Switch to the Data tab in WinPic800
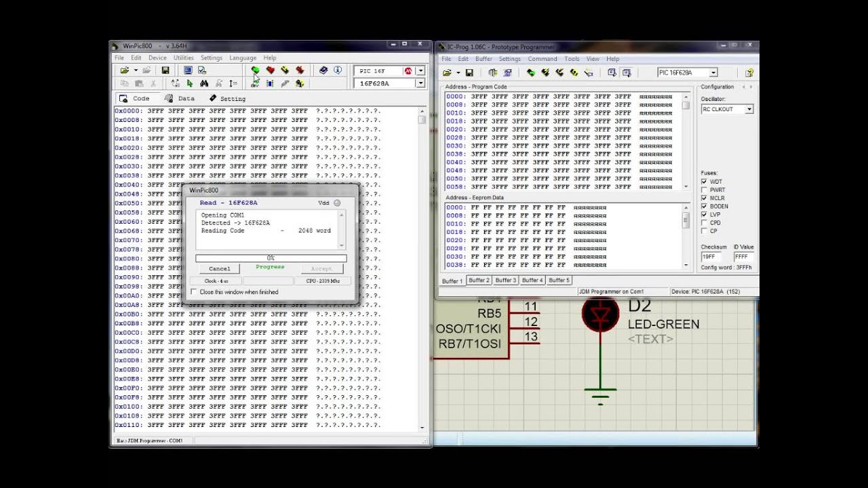Image resolution: width=868 pixels, height=488 pixels. tap(180, 98)
